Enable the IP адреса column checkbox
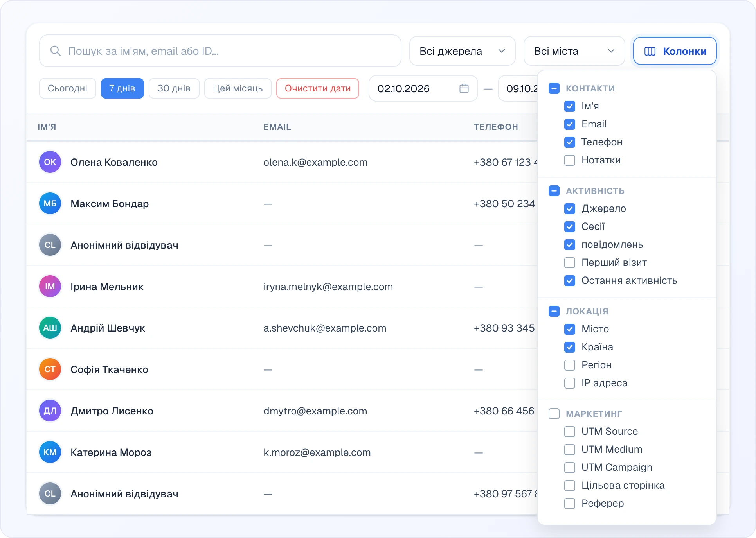756x538 pixels. pos(570,383)
